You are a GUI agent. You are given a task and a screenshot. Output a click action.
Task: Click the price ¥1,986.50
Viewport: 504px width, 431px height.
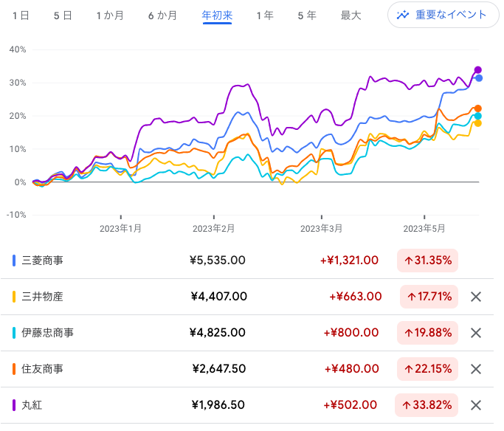(x=218, y=405)
